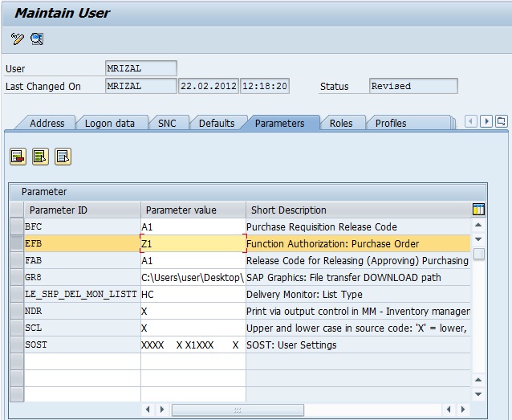The width and height of the screenshot is (512, 420).
Task: Click the Short Description column header
Action: tap(357, 210)
